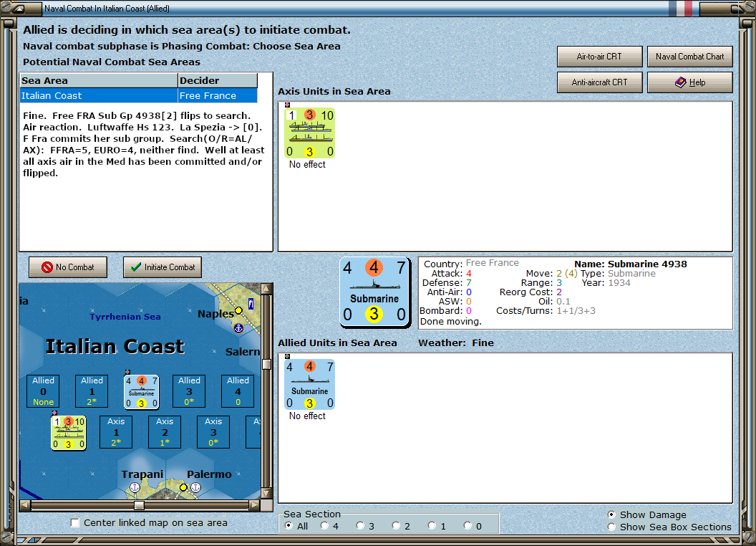
Task: Select the Submarine counter in the Allied Units panel
Action: pos(309,384)
